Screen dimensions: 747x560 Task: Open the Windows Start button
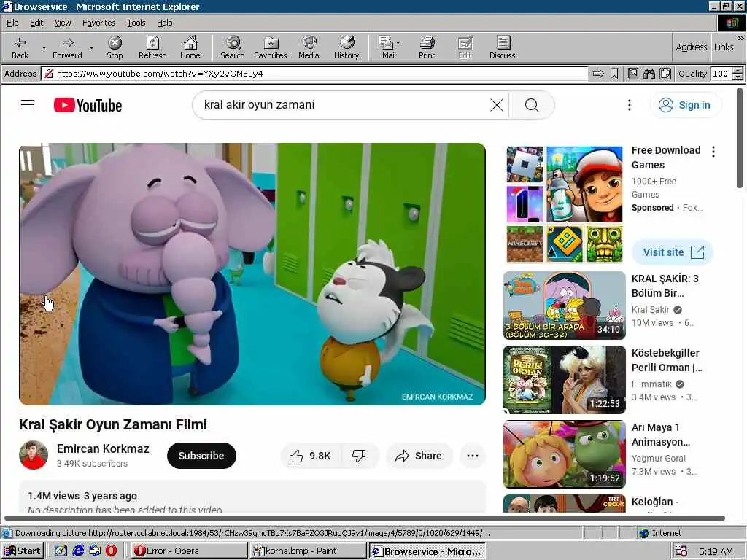[23, 551]
